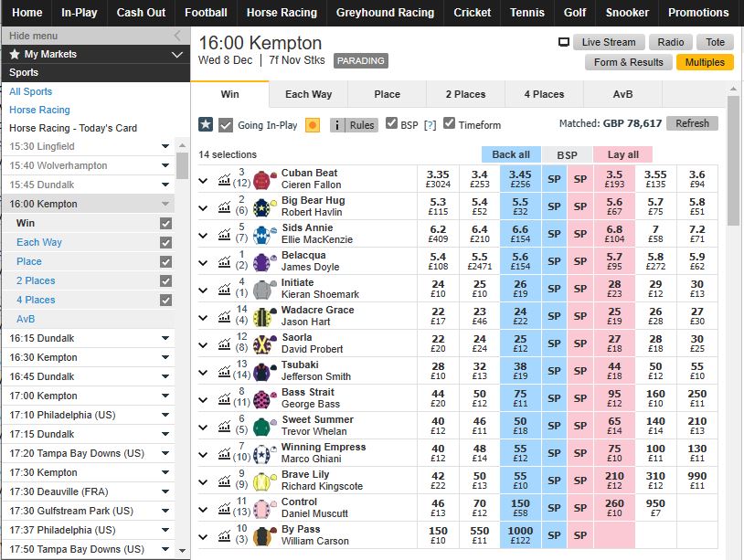Image resolution: width=744 pixels, height=560 pixels.
Task: Click the orange in-play indicator icon
Action: [313, 124]
